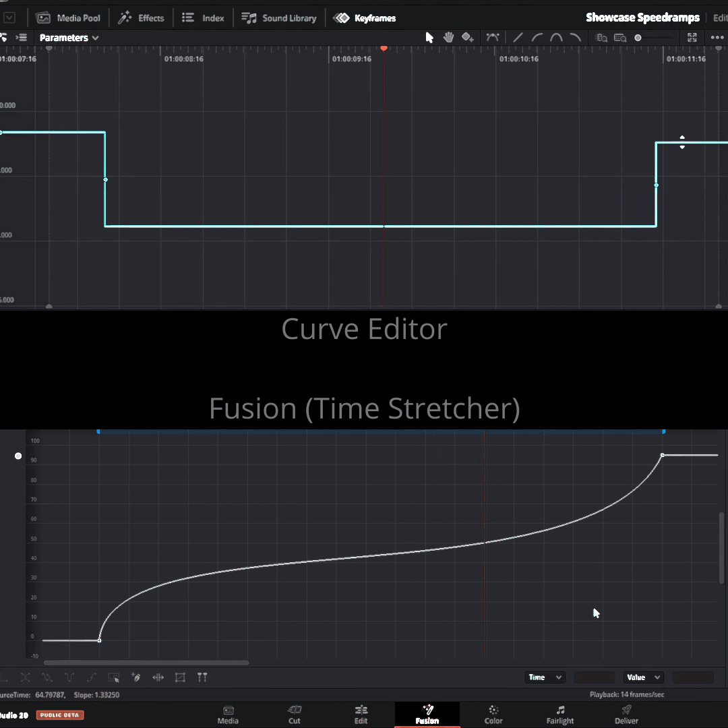Image resolution: width=728 pixels, height=728 pixels.
Task: Select the linear interpolation curve icon
Action: click(518, 38)
